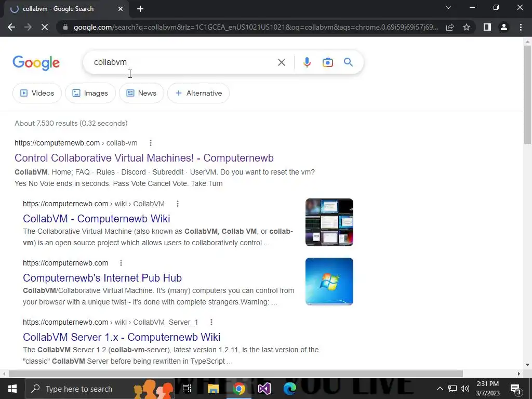Show hidden system tray icons

[x=440, y=389]
